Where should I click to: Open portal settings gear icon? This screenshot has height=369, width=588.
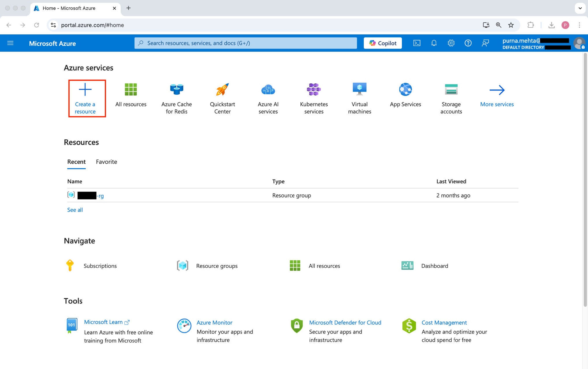(451, 43)
